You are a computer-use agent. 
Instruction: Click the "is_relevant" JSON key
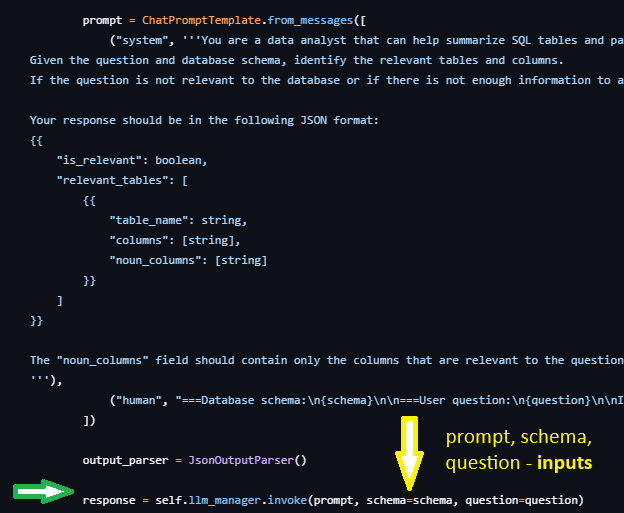(x=99, y=160)
